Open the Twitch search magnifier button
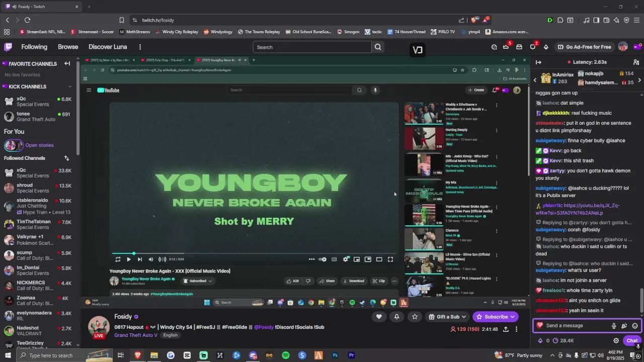This screenshot has height=362, width=644. tap(378, 47)
